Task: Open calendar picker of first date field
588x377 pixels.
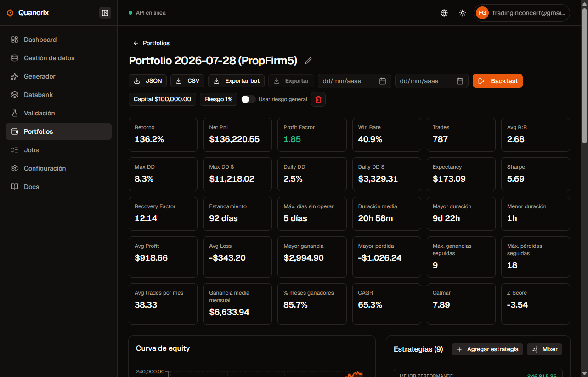Action: [383, 81]
